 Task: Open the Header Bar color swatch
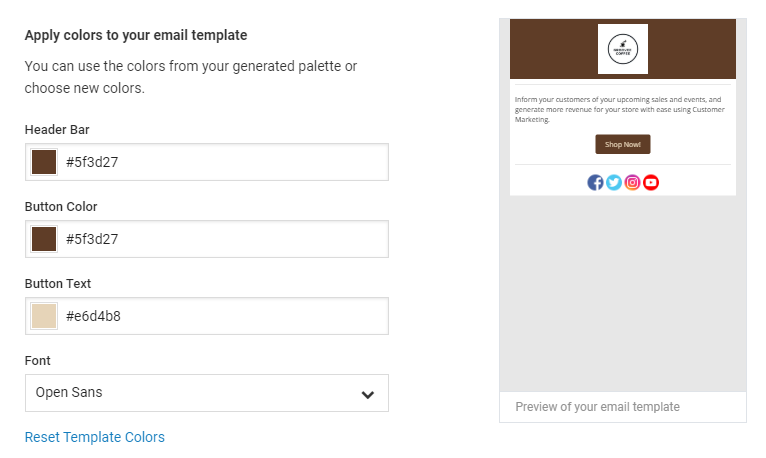coord(44,162)
